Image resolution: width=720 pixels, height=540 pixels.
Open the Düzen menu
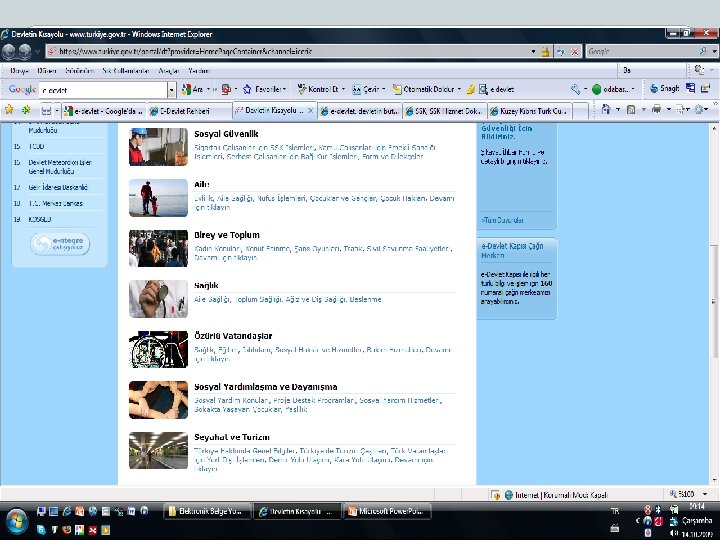tap(47, 71)
